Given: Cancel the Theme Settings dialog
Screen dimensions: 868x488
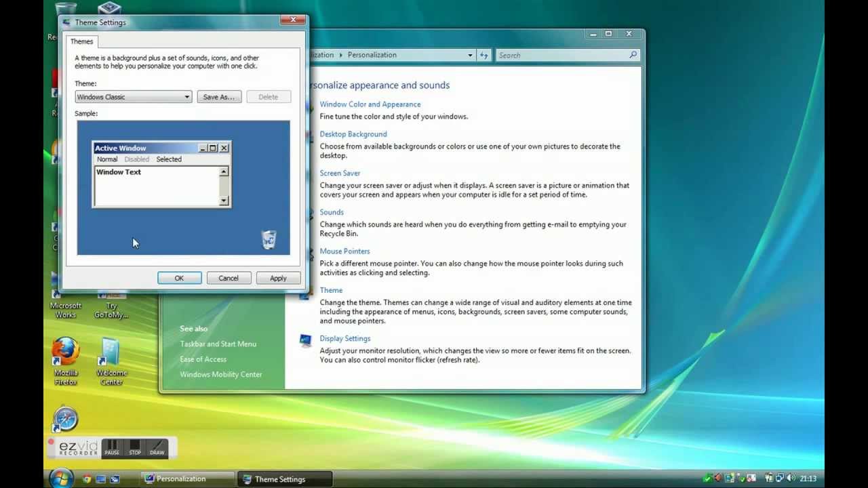Looking at the screenshot, I should point(229,278).
